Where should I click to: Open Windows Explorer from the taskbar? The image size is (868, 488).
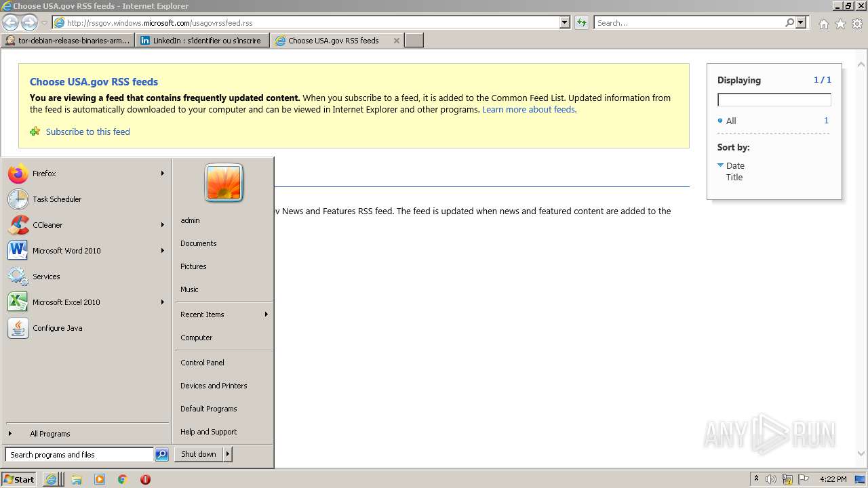point(77,479)
